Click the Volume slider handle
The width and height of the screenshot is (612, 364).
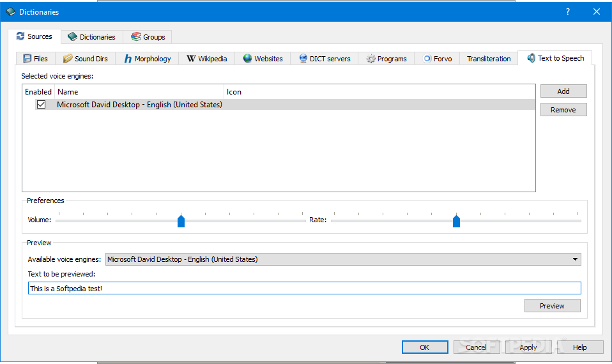pos(181,221)
